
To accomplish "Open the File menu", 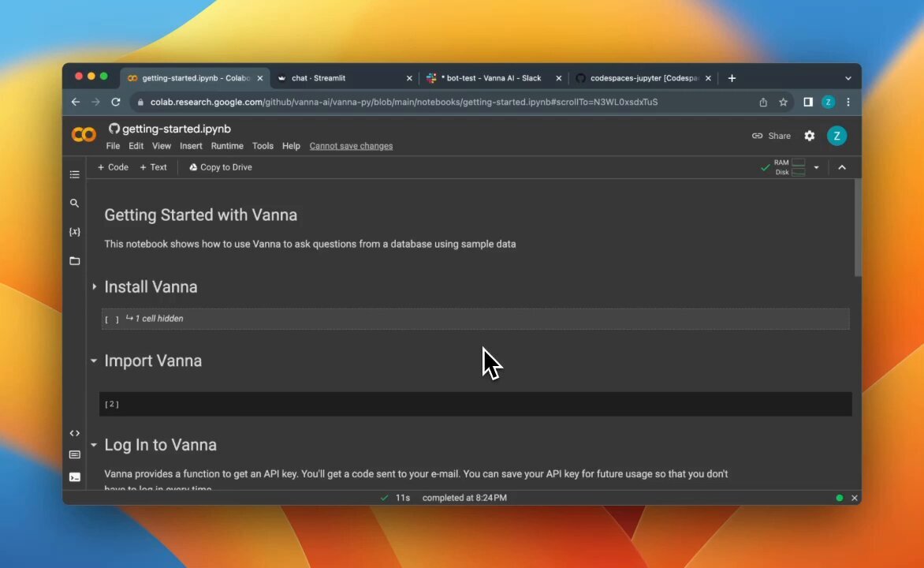I will (x=113, y=146).
